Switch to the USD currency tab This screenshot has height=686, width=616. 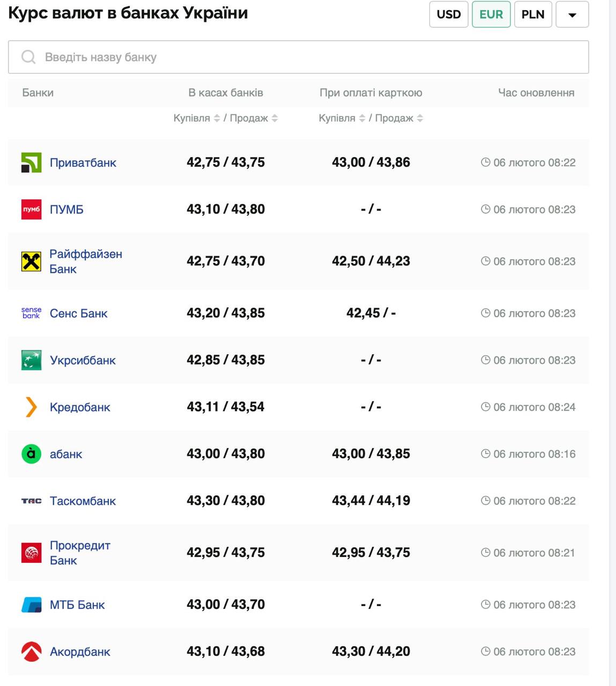point(449,14)
